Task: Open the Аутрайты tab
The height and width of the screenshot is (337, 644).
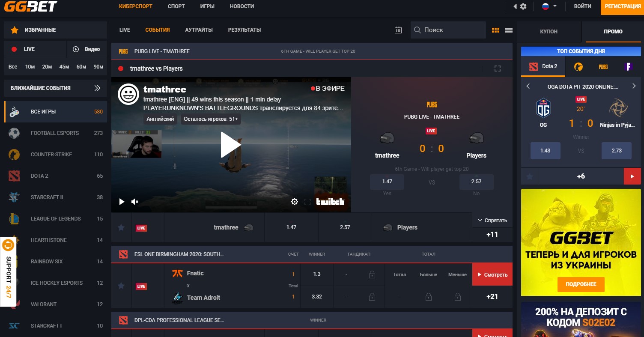Action: click(x=199, y=30)
